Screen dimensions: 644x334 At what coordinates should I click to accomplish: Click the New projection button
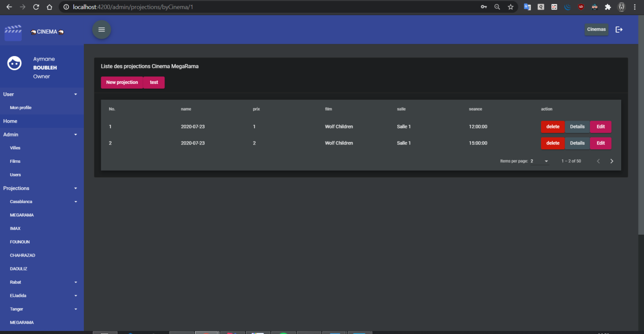[x=121, y=82]
